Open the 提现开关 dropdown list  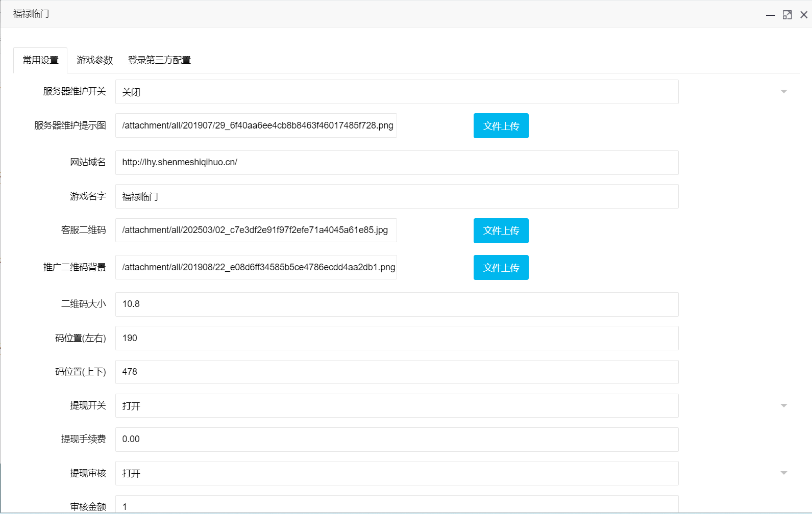(783, 406)
